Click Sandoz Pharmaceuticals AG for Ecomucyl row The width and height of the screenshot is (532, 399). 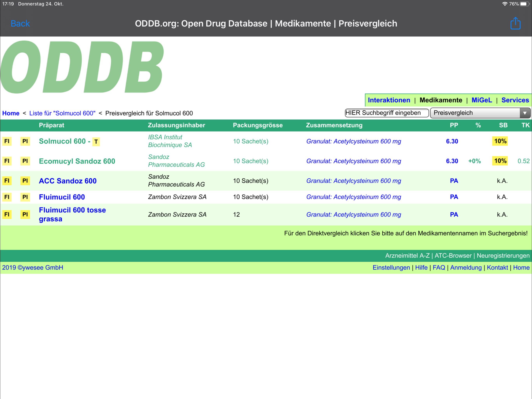[176, 161]
